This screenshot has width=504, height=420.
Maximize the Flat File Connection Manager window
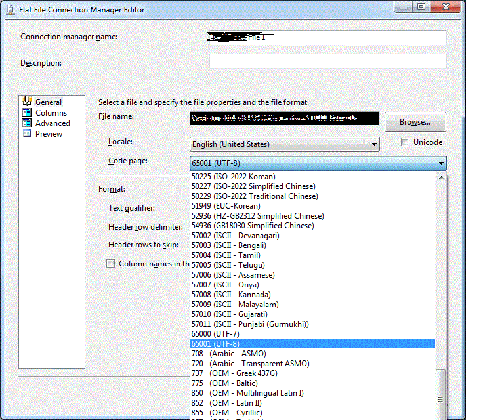[x=421, y=7]
